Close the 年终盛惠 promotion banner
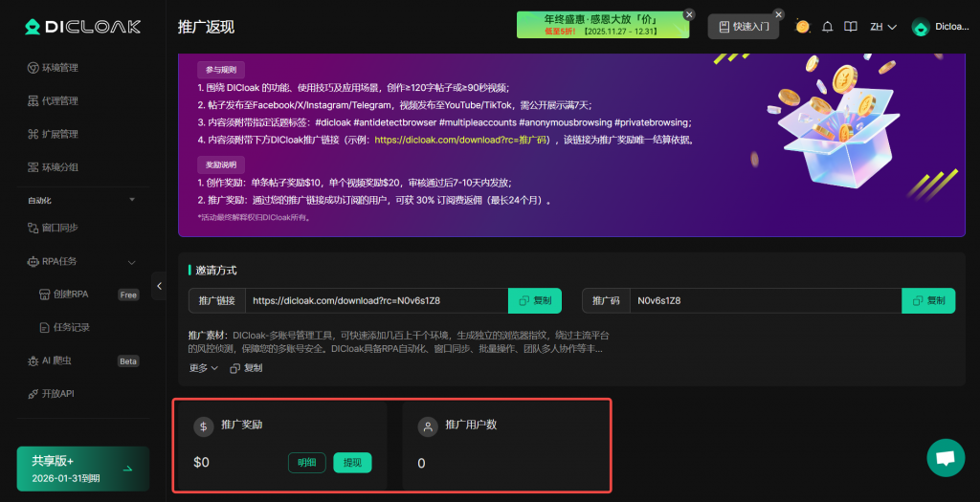Viewport: 980px width, 502px height. click(x=689, y=14)
